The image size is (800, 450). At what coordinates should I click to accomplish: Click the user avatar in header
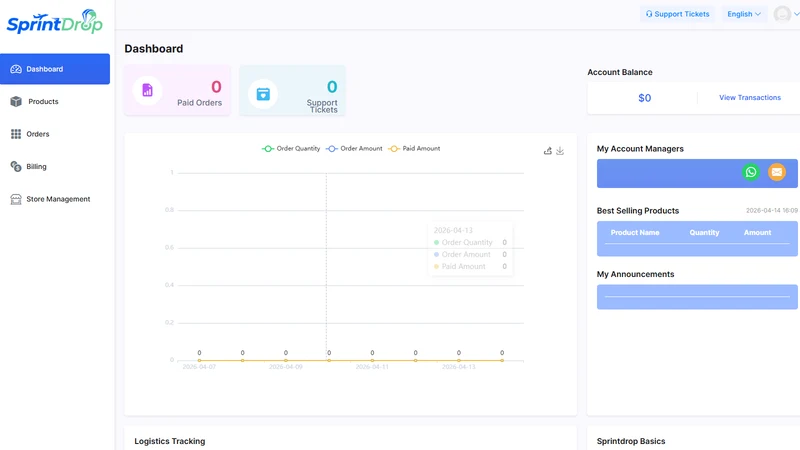pyautogui.click(x=782, y=14)
